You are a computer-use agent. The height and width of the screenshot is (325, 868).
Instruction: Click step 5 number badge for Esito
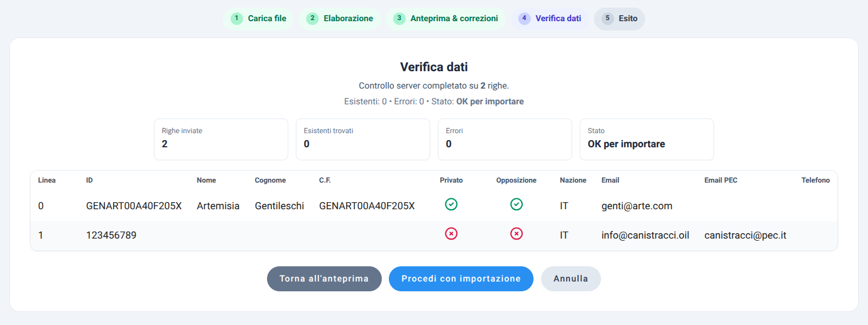[x=607, y=18]
